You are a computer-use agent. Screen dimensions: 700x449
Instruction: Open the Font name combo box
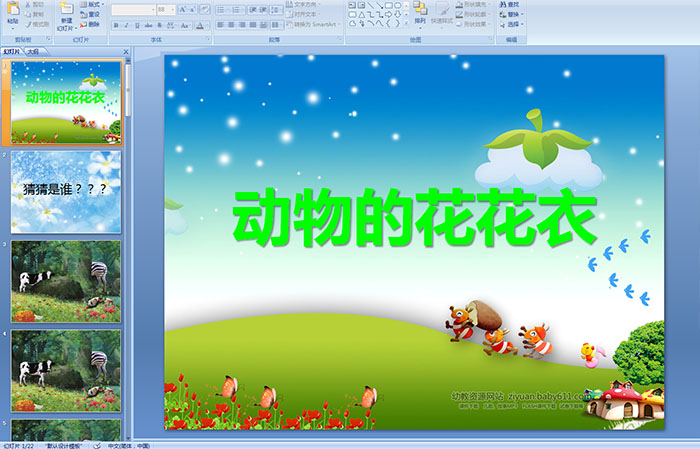point(133,9)
